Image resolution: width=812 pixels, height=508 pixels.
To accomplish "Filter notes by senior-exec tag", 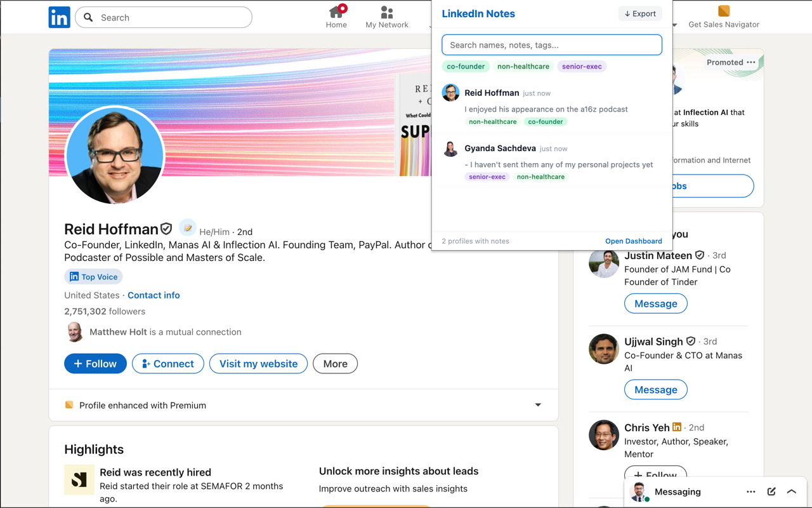I will click(582, 66).
